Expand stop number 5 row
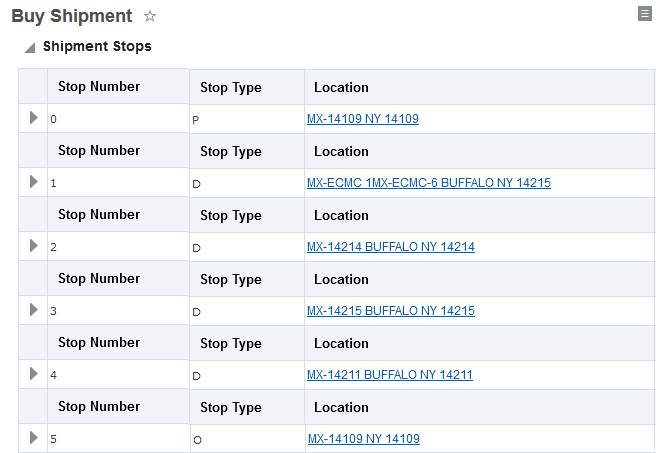This screenshot has height=453, width=656. click(x=33, y=438)
